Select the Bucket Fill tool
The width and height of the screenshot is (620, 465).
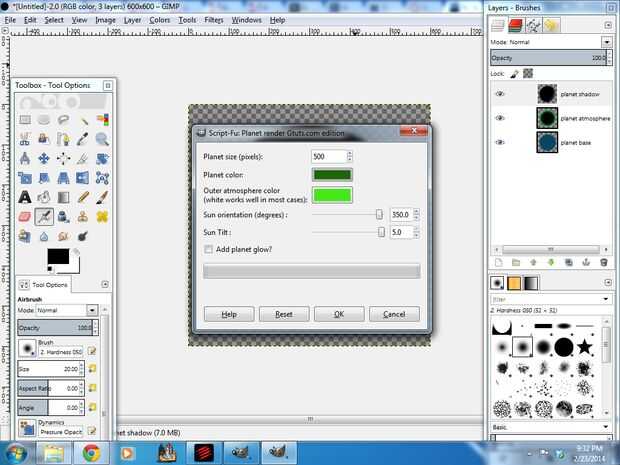[44, 197]
